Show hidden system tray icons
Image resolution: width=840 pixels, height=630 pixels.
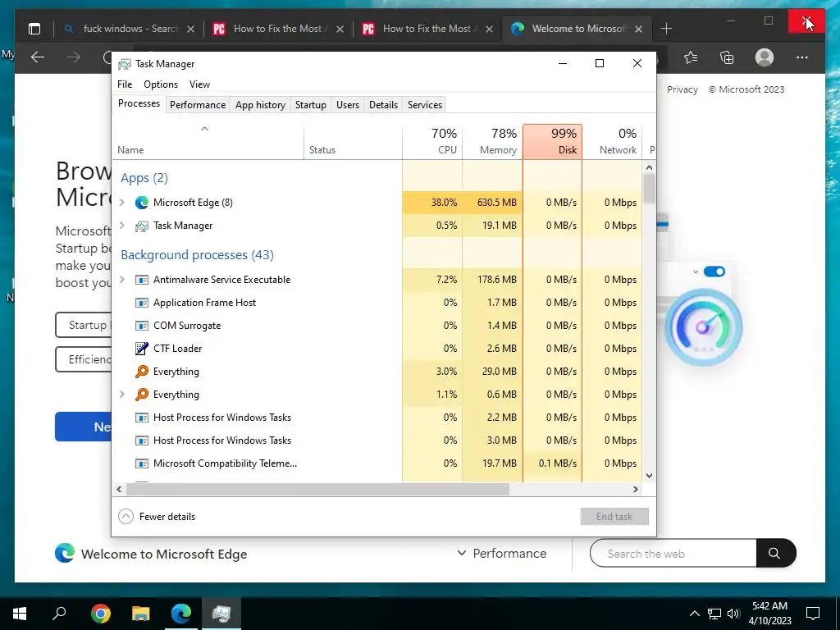694,614
